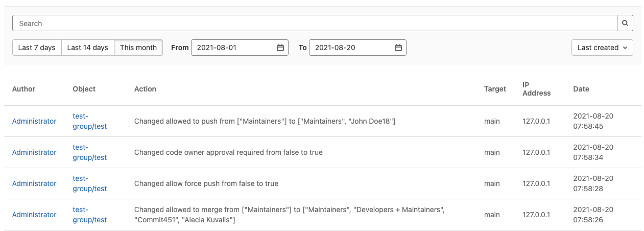Open Administrator link in the last row
644x231 pixels.
point(34,215)
